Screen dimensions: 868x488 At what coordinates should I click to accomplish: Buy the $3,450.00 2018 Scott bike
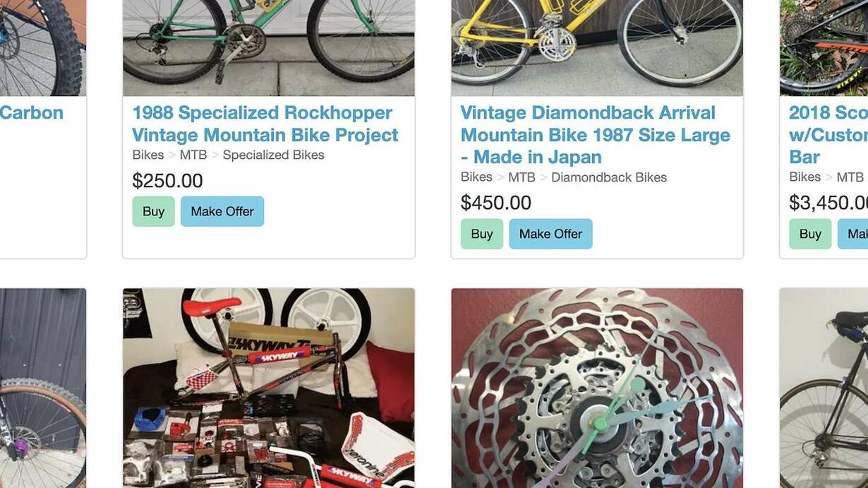(810, 234)
